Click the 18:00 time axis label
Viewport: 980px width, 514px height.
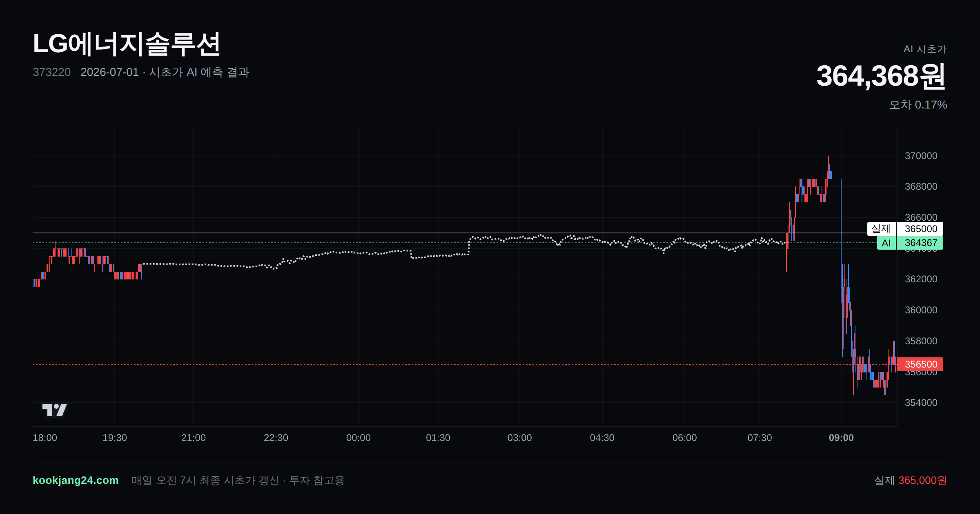[x=45, y=438]
